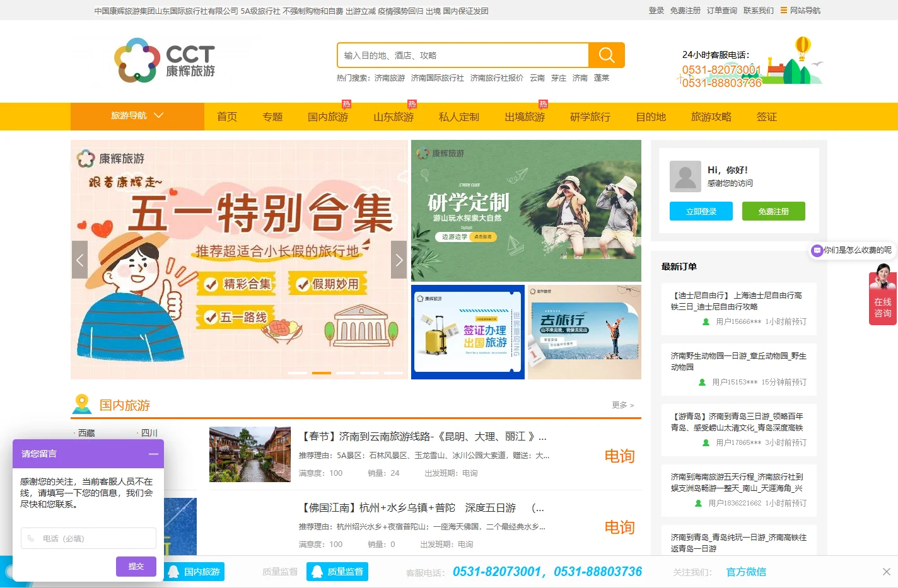Open 联系我们 top link
The image size is (898, 588).
(759, 10)
